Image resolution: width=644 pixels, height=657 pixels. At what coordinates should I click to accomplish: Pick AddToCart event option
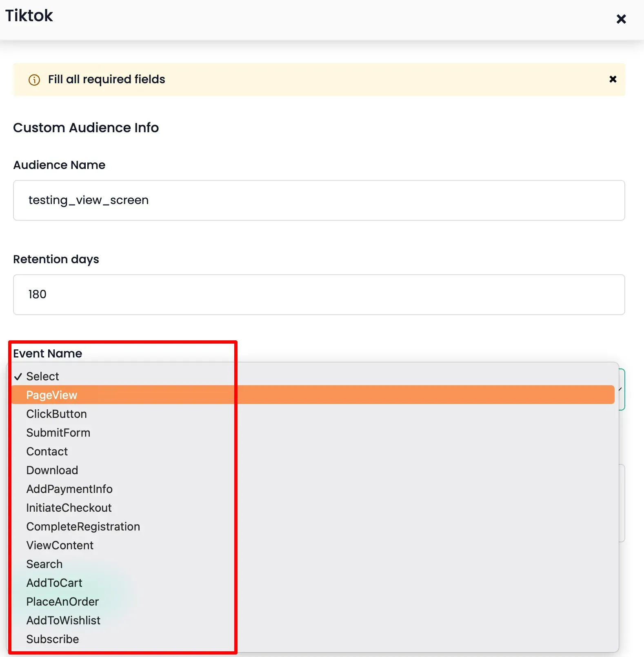[313, 583]
